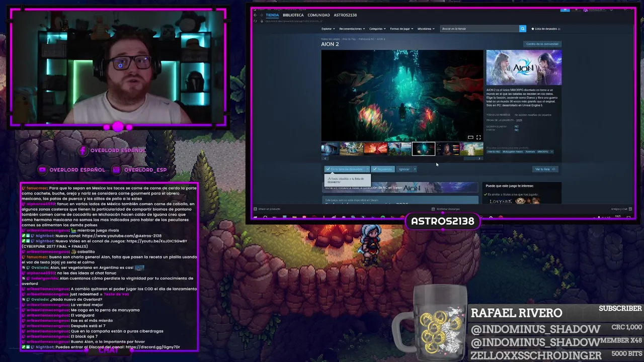Select the first blue screenshot thumbnail
The width and height of the screenshot is (644, 362).
(x=330, y=149)
